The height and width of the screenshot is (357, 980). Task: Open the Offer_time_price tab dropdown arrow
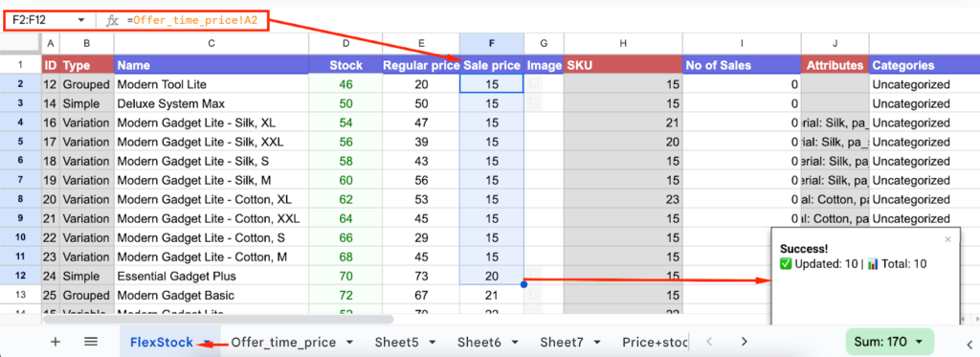tap(350, 342)
